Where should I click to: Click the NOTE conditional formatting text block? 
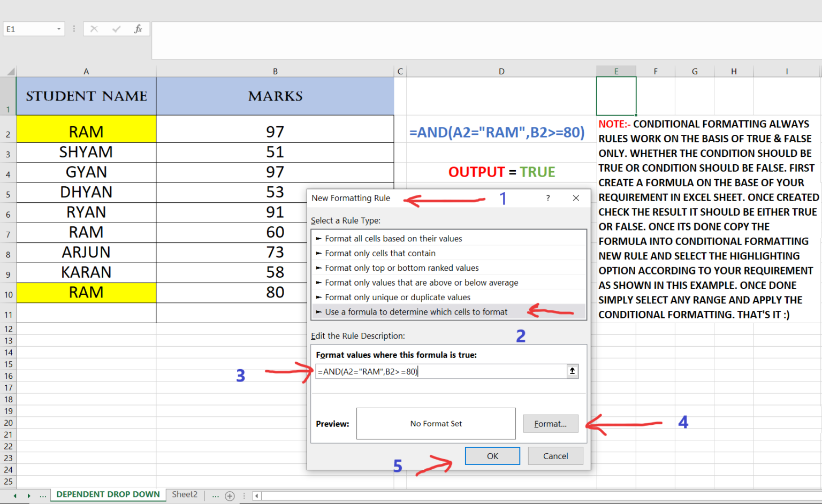click(x=709, y=219)
